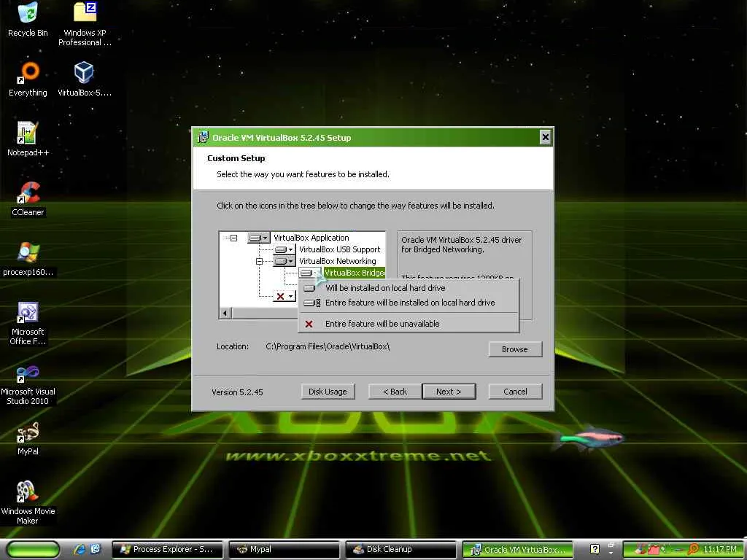Click the 'Version 5.2.45' label
The image size is (747, 560).
pos(237,392)
